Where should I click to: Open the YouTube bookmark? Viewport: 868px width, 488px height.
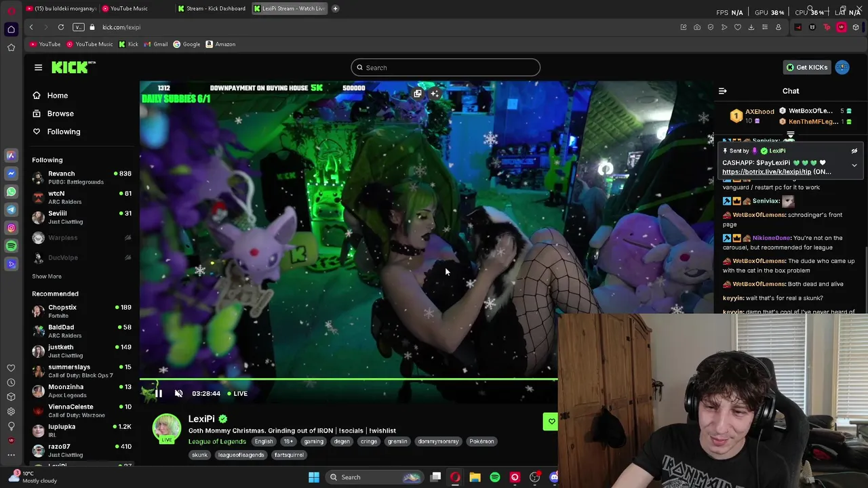pyautogui.click(x=45, y=44)
